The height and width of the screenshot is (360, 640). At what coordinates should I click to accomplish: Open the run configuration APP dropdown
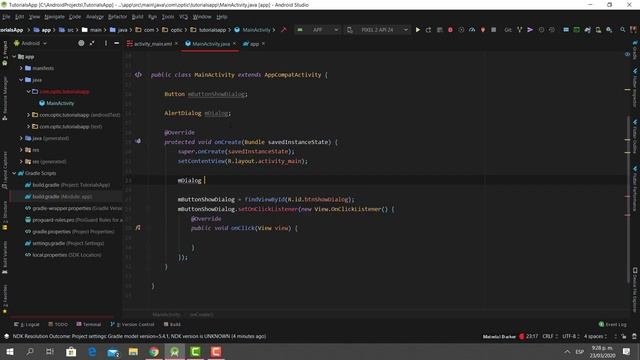pyautogui.click(x=318, y=30)
